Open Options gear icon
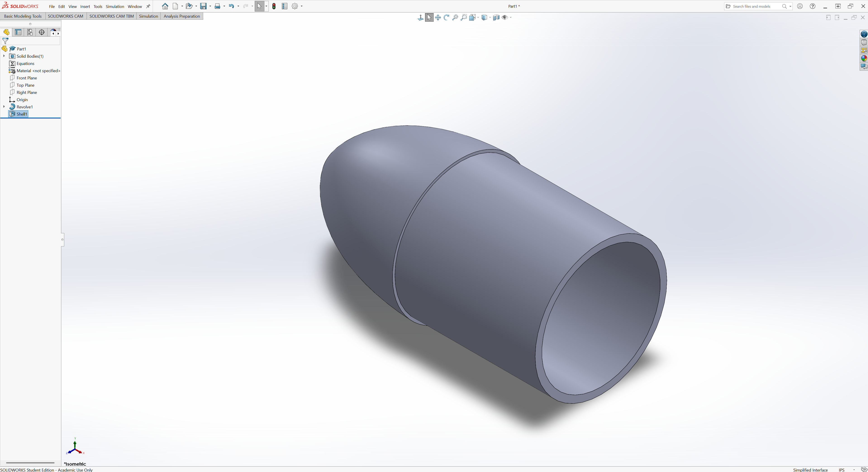Viewport: 868px width, 472px height. pos(295,6)
